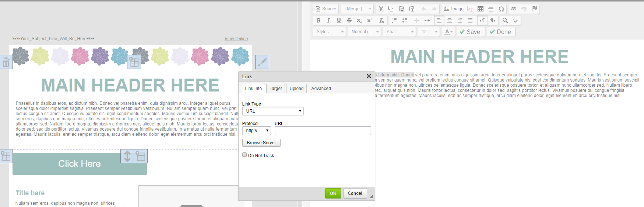644x207 pixels.
Task: Open the Styles dropdown
Action: click(x=330, y=32)
